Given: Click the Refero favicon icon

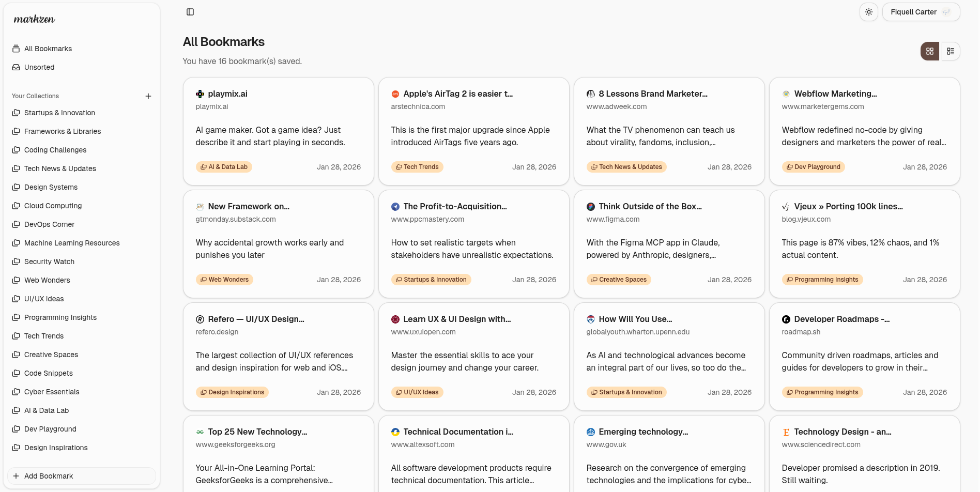Looking at the screenshot, I should tap(200, 319).
